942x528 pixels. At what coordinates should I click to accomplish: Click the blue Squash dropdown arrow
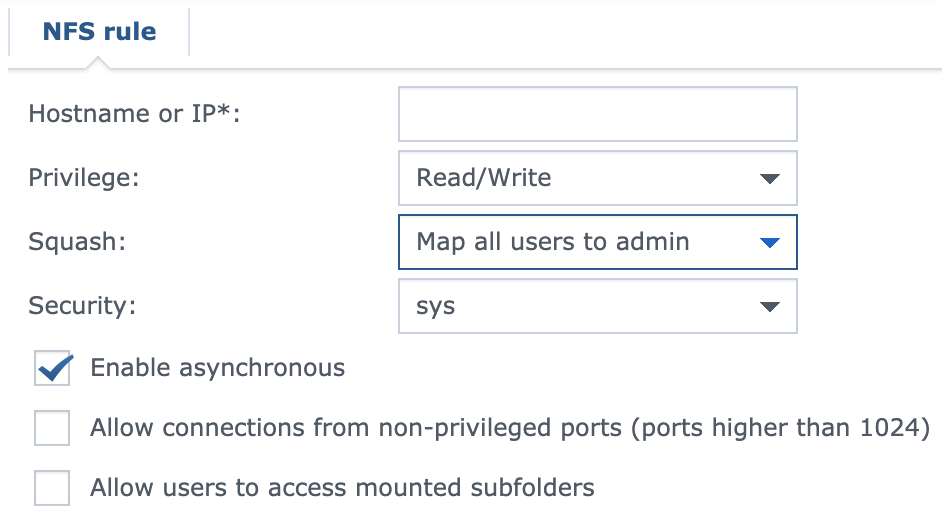[x=769, y=243]
